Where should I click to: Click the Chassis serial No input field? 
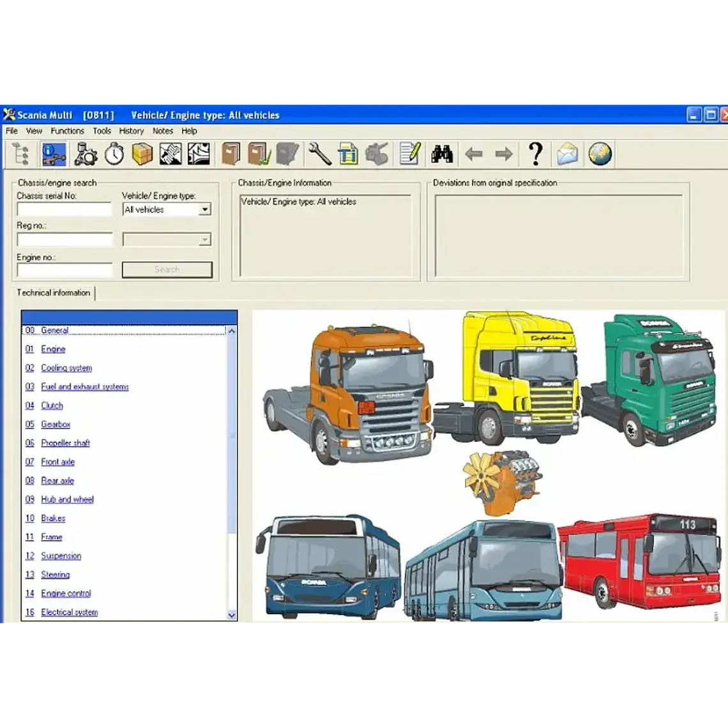click(64, 209)
